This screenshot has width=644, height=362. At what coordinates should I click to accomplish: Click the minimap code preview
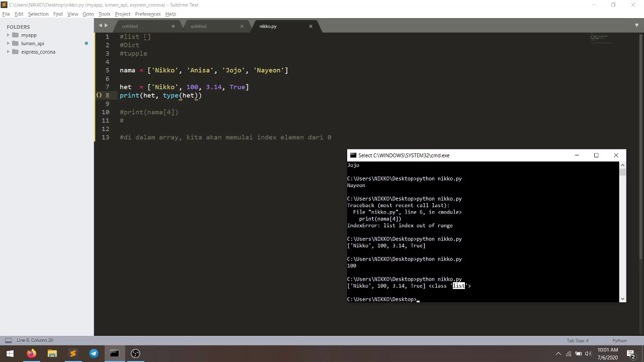pyautogui.click(x=601, y=39)
